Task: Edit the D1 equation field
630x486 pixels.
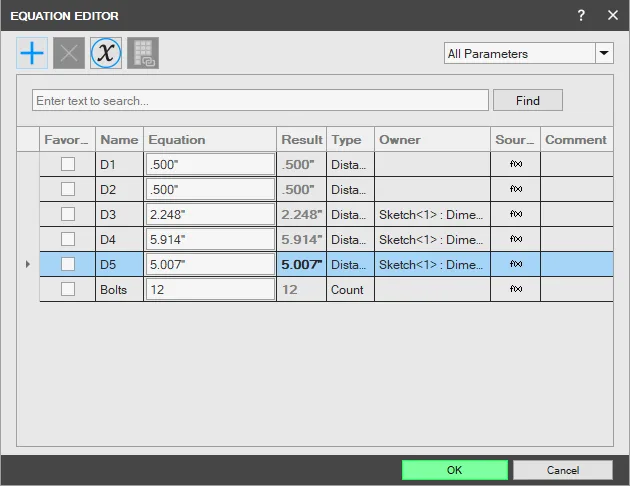Action: point(210,164)
